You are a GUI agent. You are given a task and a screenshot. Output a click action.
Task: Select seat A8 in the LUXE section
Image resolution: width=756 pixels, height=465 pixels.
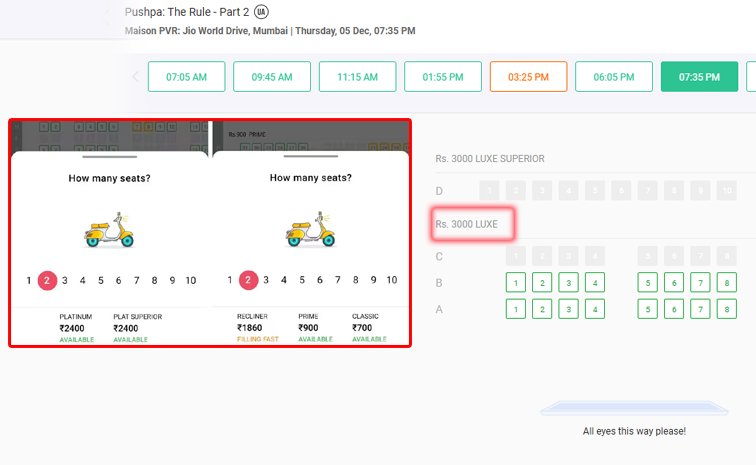[727, 309]
